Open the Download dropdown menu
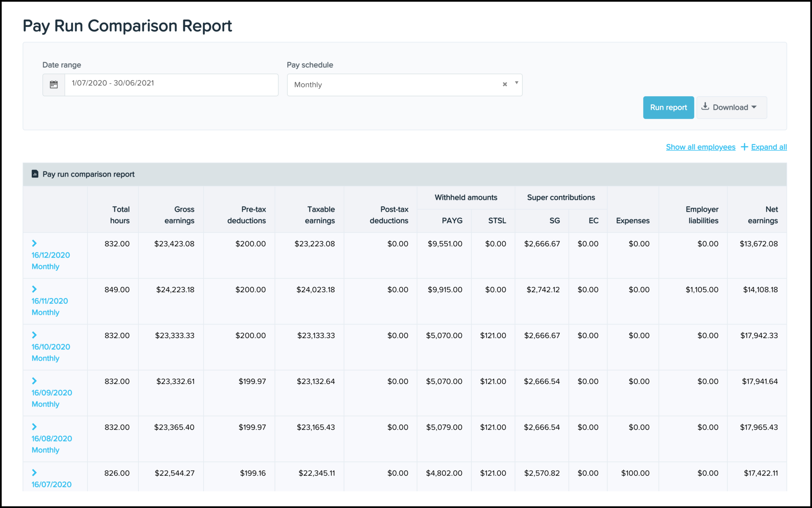 pos(731,108)
